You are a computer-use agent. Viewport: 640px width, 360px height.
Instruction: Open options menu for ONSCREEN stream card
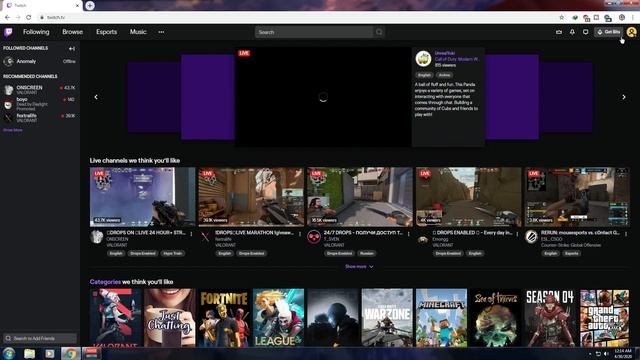coord(191,234)
